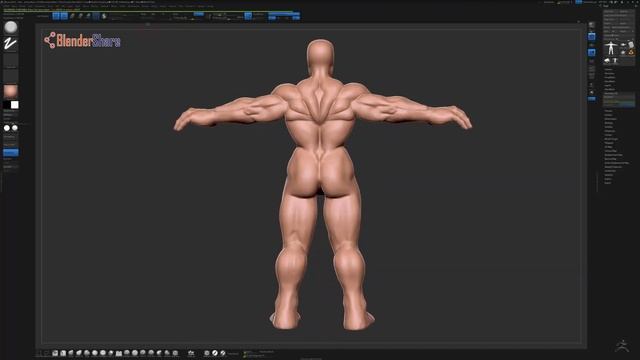Click the last white slashed-circle icon in bottom shelf
Image resolution: width=640 pixels, height=360 pixels.
pyautogui.click(x=223, y=353)
